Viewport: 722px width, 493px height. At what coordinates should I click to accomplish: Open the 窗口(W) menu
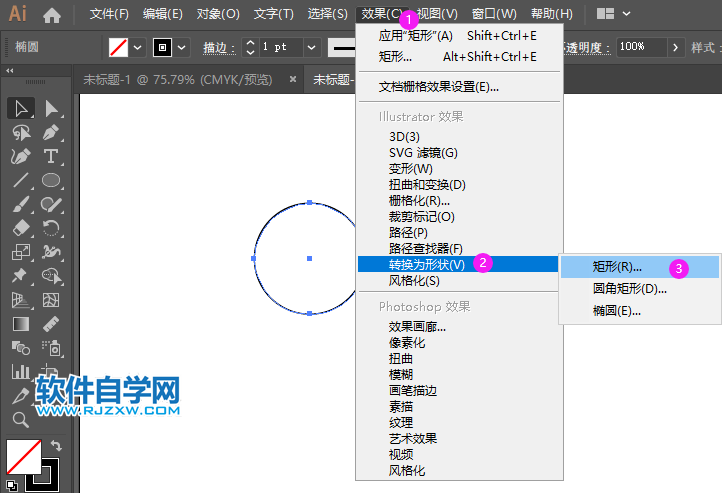pyautogui.click(x=494, y=14)
